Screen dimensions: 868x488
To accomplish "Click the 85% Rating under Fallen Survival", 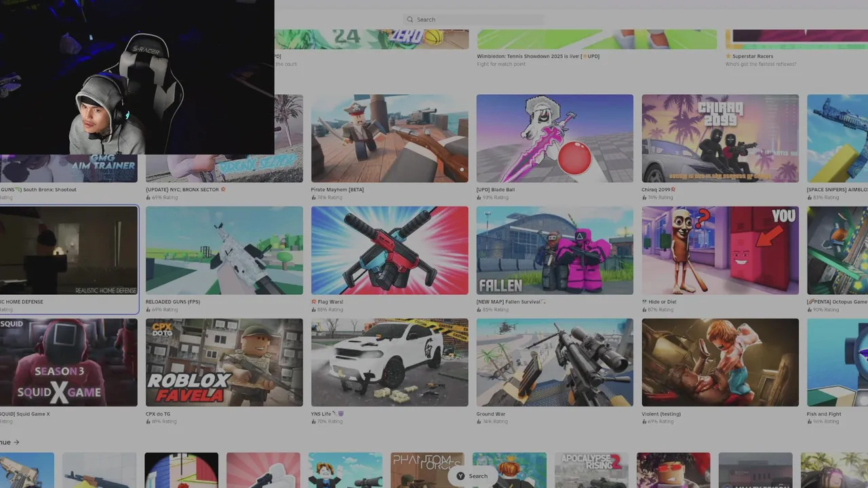I will (x=496, y=310).
